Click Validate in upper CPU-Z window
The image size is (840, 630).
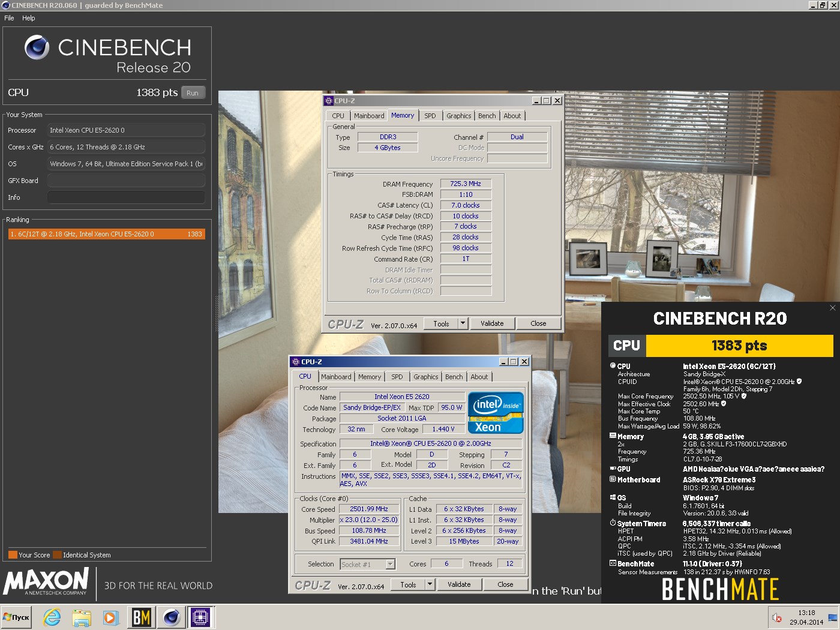(492, 323)
